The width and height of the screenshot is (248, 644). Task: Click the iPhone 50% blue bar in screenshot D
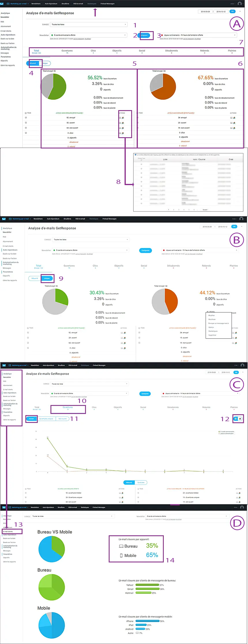click(x=148, y=621)
